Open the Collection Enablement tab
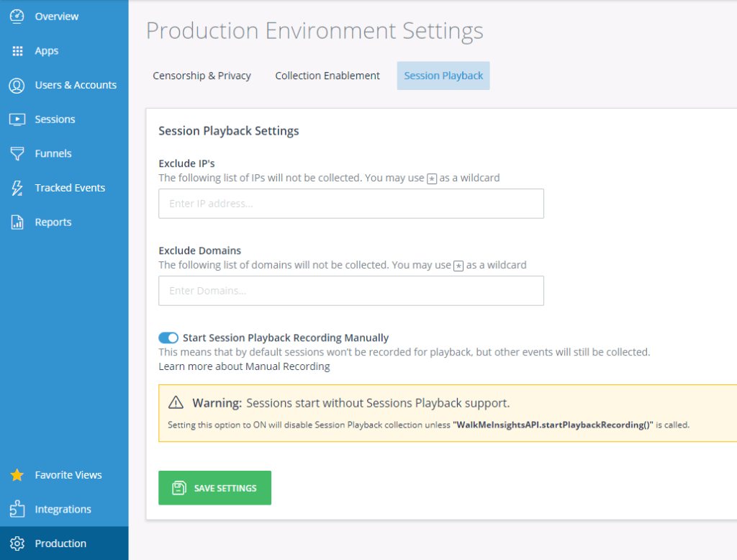The image size is (737, 560). click(327, 76)
